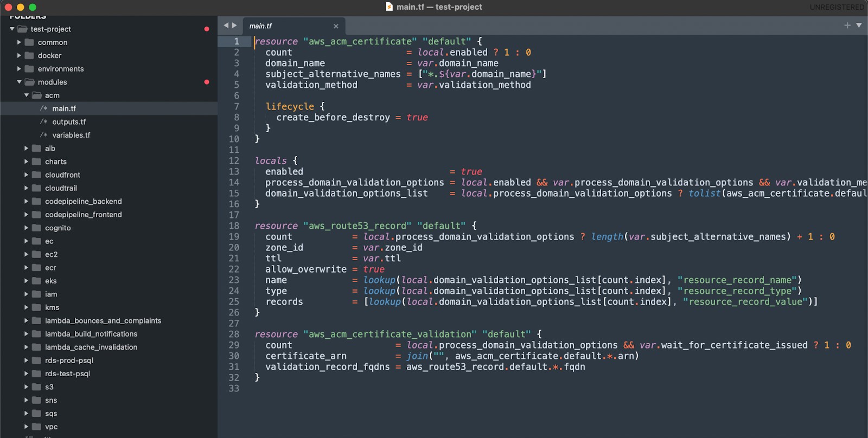Click line number 1 in gutter
Viewport: 868px width, 438px height.
pyautogui.click(x=237, y=41)
